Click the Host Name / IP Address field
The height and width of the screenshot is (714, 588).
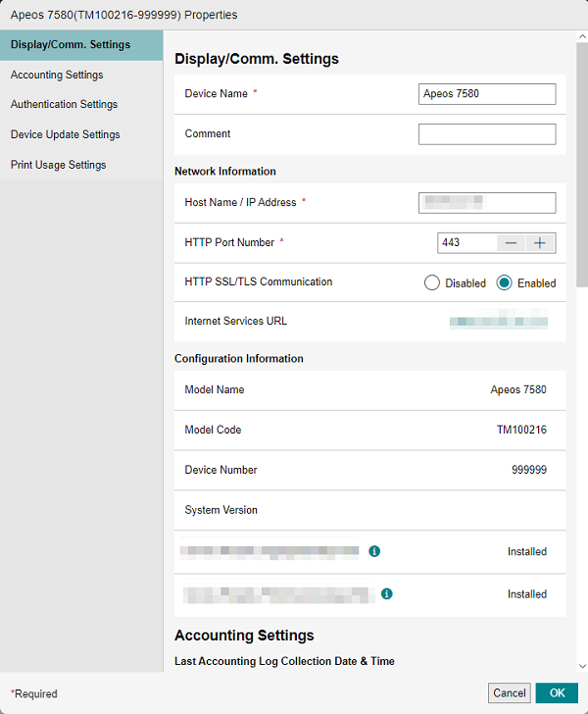487,203
